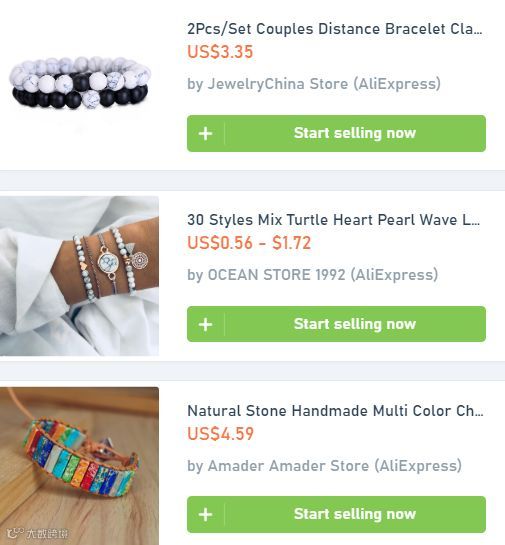
Task: Open the wrist with layered bracelets photo
Action: point(80,276)
